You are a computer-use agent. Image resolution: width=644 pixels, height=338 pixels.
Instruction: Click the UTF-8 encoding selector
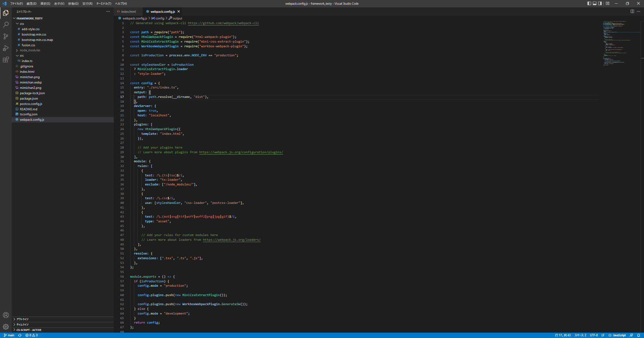594,335
